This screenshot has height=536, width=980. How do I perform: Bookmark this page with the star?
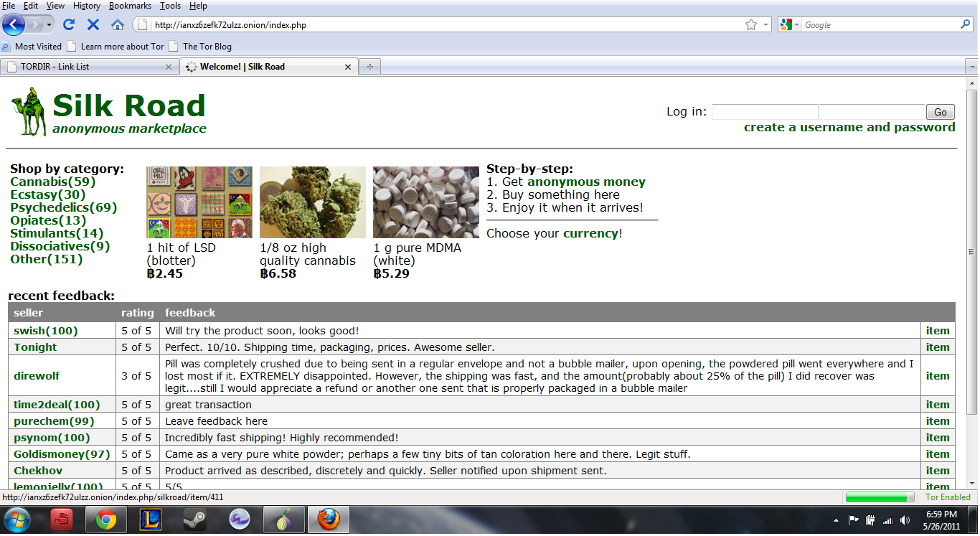(751, 24)
